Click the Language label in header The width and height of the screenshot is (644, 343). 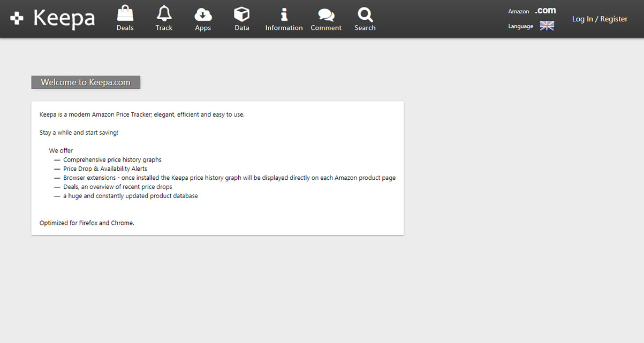[x=521, y=26]
